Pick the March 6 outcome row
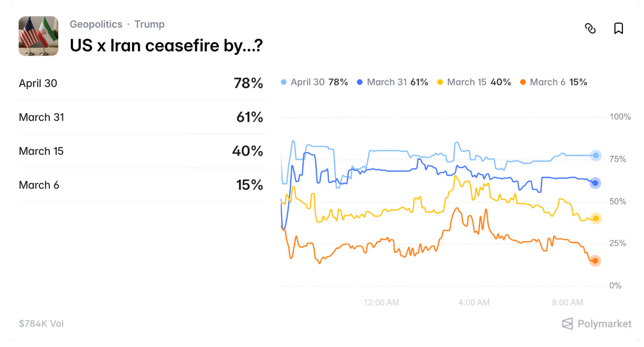 coord(141,185)
